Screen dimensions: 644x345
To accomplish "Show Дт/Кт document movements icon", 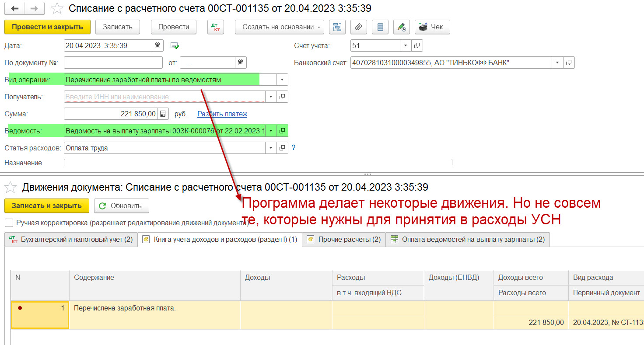I will 215,27.
